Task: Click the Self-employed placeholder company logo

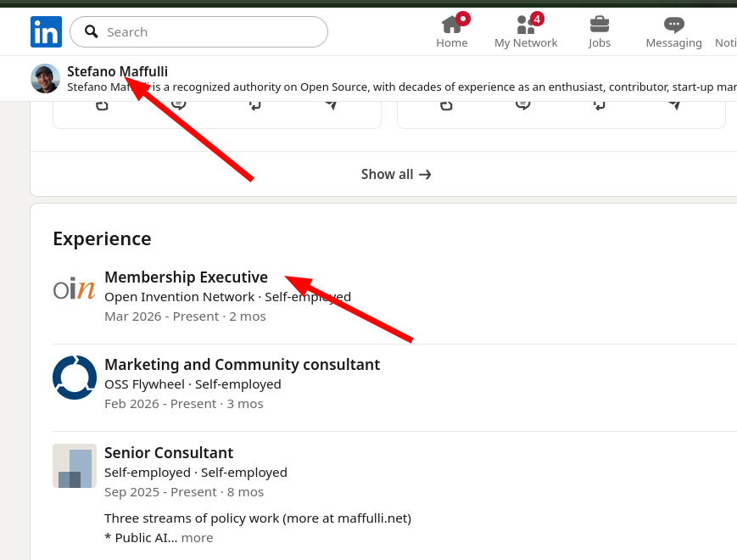Action: tap(75, 466)
